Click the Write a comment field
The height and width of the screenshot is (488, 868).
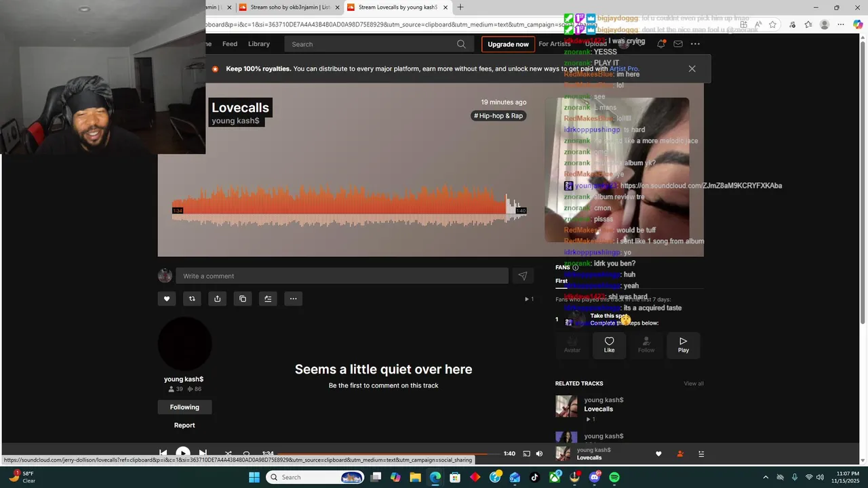pyautogui.click(x=342, y=276)
